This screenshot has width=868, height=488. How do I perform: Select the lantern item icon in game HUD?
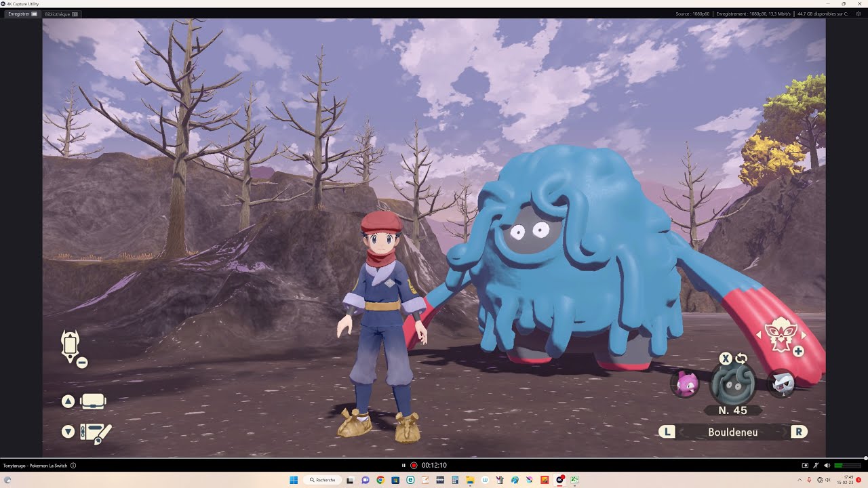[x=71, y=346]
